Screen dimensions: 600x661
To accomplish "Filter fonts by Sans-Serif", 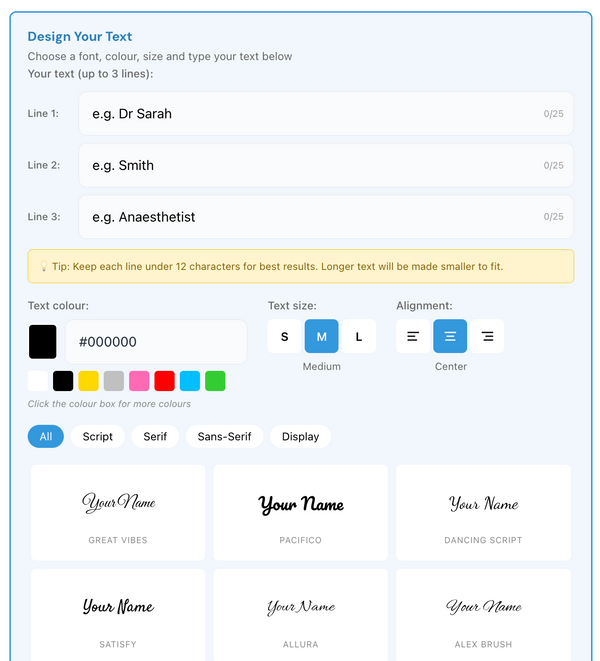I will [x=225, y=437].
